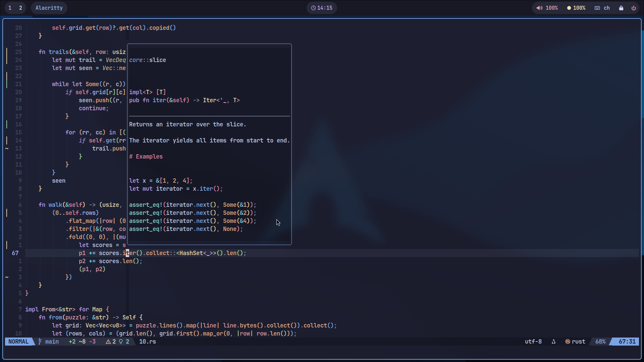The image size is (644, 362).
Task: Click the keyboard layout icon
Action: pos(597,8)
